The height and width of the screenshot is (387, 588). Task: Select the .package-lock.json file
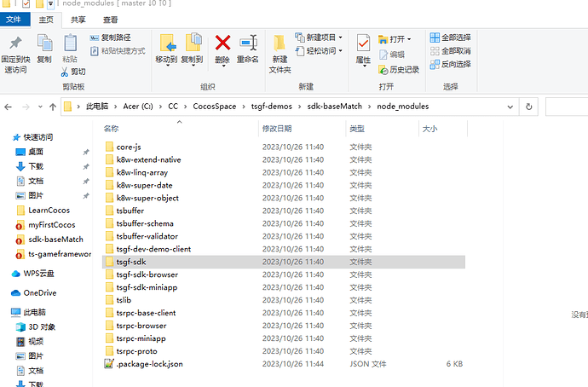(149, 364)
